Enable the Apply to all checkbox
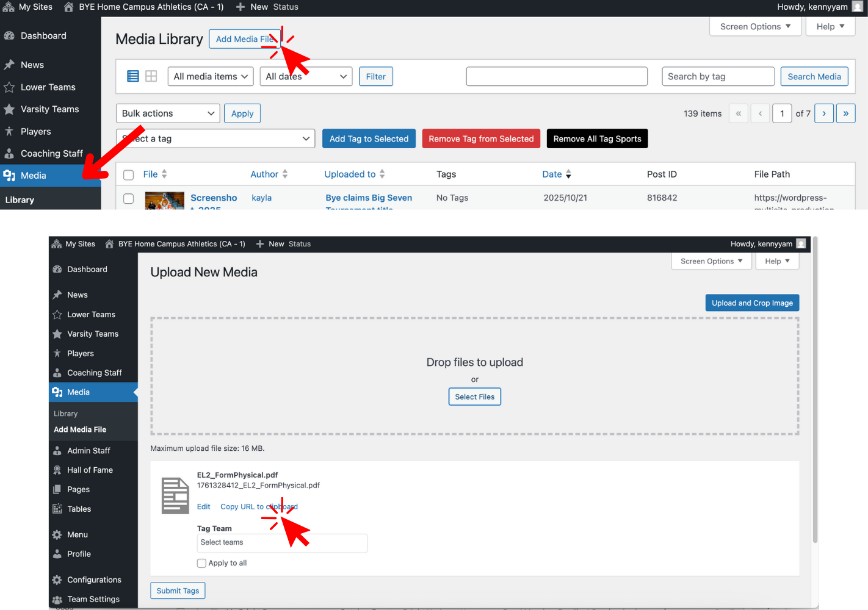Screen dimensions: 868x610 [x=201, y=563]
